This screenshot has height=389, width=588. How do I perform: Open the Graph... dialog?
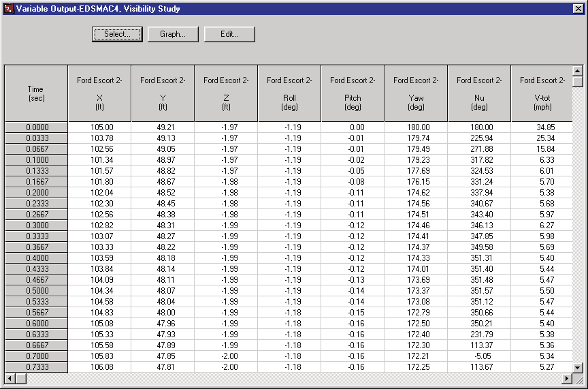click(x=173, y=34)
